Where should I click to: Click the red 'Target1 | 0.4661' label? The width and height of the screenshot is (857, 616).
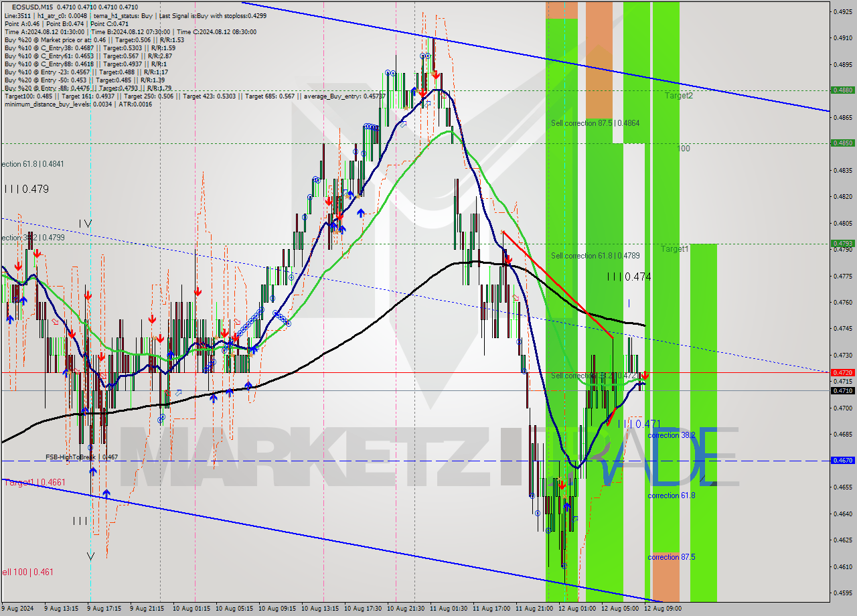point(34,483)
